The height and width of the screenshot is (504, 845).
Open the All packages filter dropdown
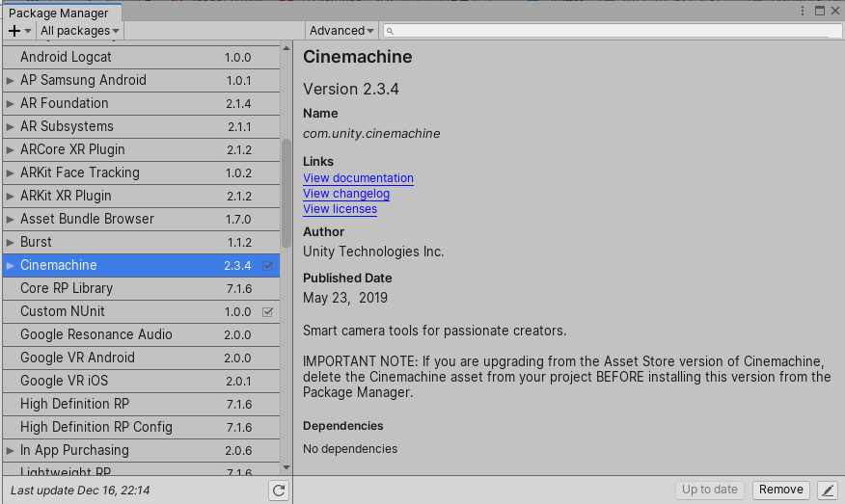coord(80,31)
